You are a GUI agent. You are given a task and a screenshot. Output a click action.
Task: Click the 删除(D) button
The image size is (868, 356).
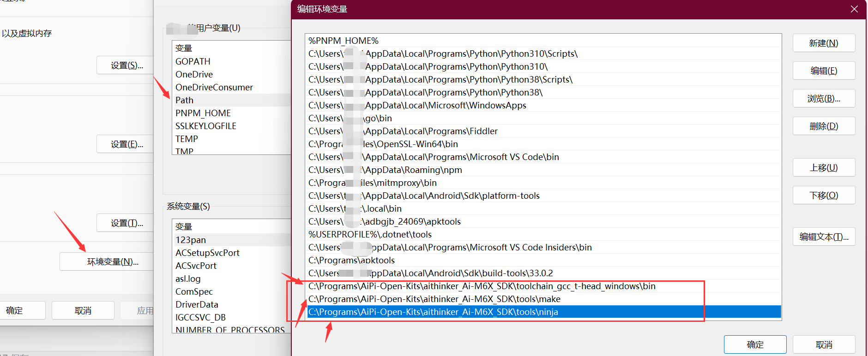tap(824, 126)
